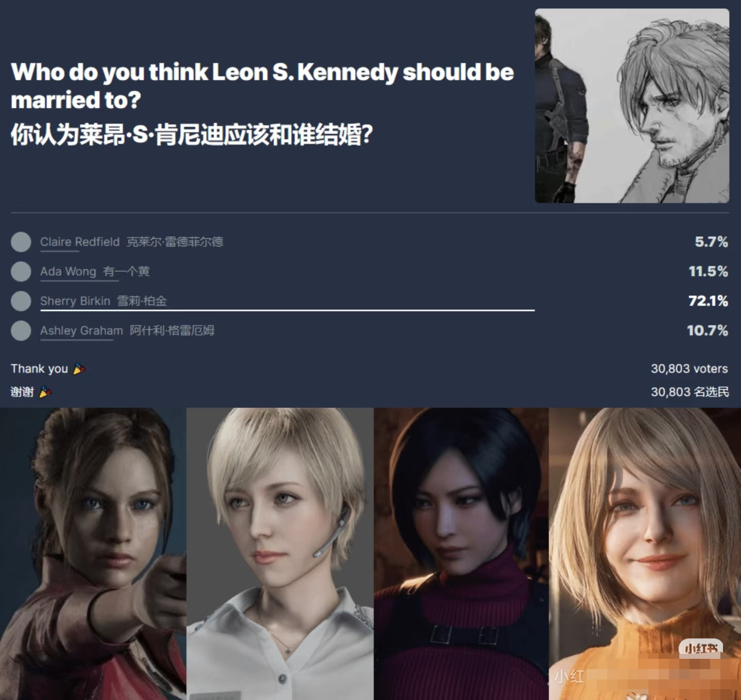
Task: Select the Ashley Graham radio button
Action: tap(21, 330)
